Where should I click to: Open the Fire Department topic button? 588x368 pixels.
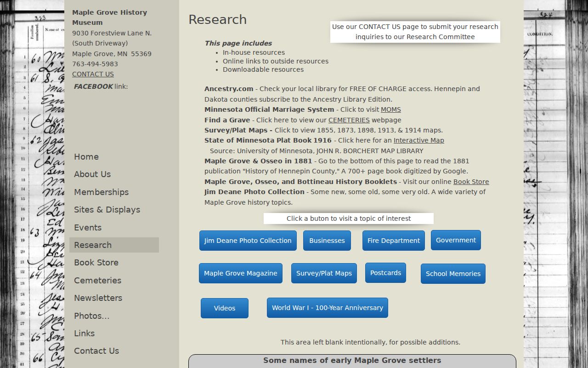point(394,241)
